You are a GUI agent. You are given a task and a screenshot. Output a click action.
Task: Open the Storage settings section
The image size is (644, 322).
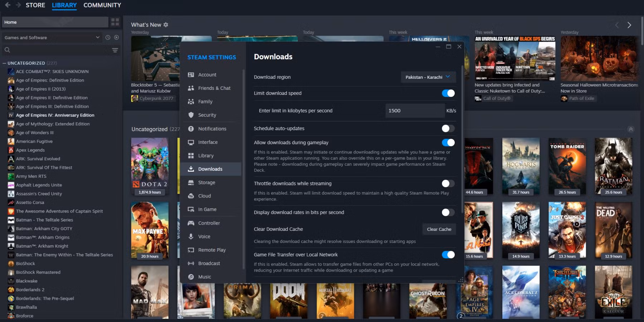point(206,182)
